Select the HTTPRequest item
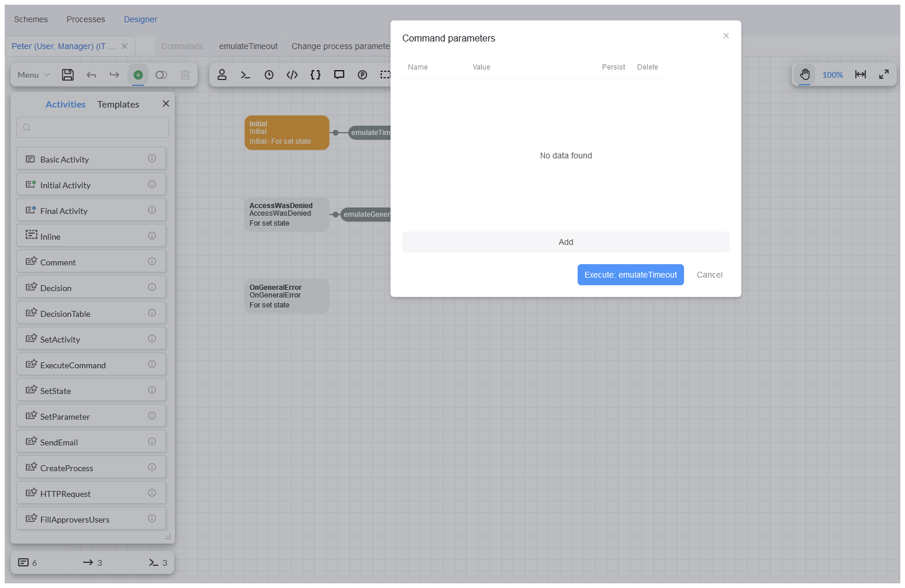 91,493
